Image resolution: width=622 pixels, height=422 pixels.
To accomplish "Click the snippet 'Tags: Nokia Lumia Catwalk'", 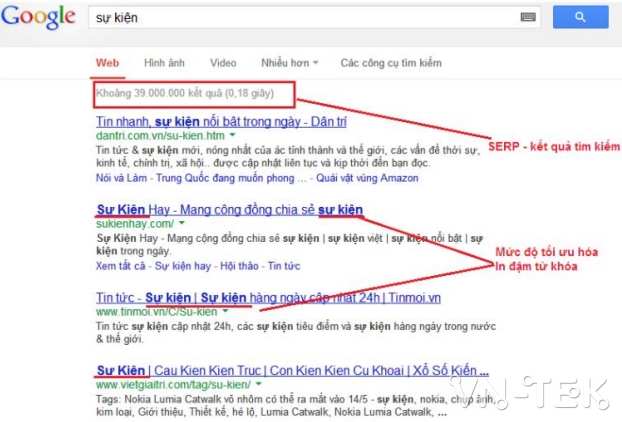I will pyautogui.click(x=296, y=405).
